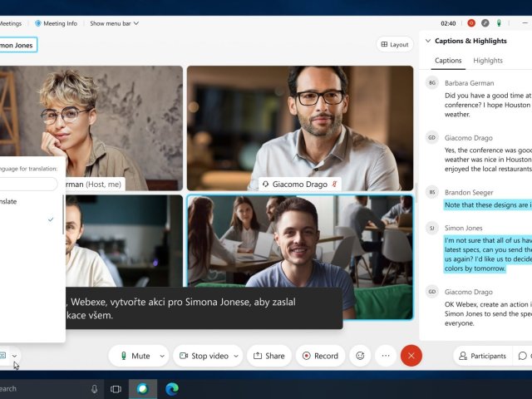Click the meeting timer 02:40
Viewport: 532px width, 399px height.
coord(448,23)
